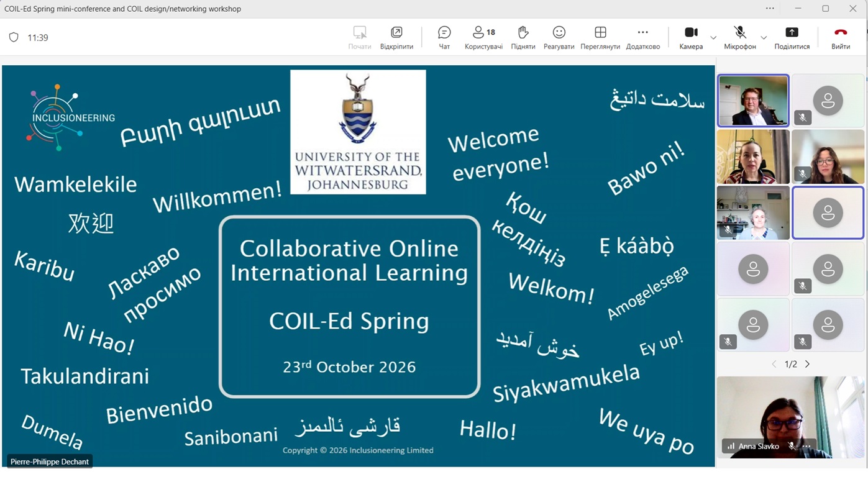Open more options on Anna Slavko tile
This screenshot has height=487, width=868.
point(806,446)
